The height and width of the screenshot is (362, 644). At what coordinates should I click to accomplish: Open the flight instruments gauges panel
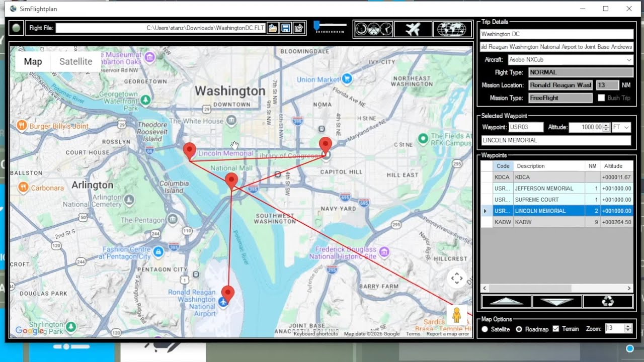click(373, 29)
